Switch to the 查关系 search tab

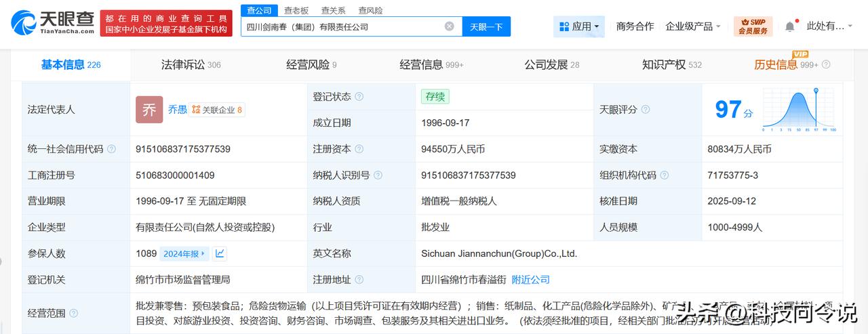tap(334, 10)
